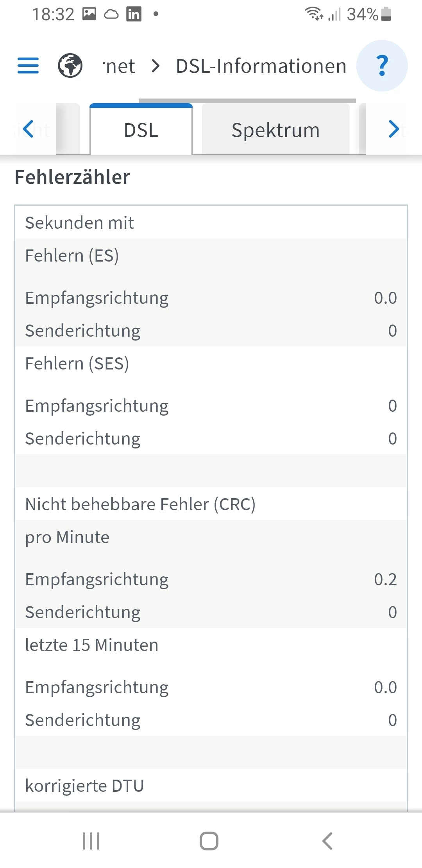The image size is (422, 868).
Task: Tap the picture notification icon in status bar
Action: (x=89, y=14)
